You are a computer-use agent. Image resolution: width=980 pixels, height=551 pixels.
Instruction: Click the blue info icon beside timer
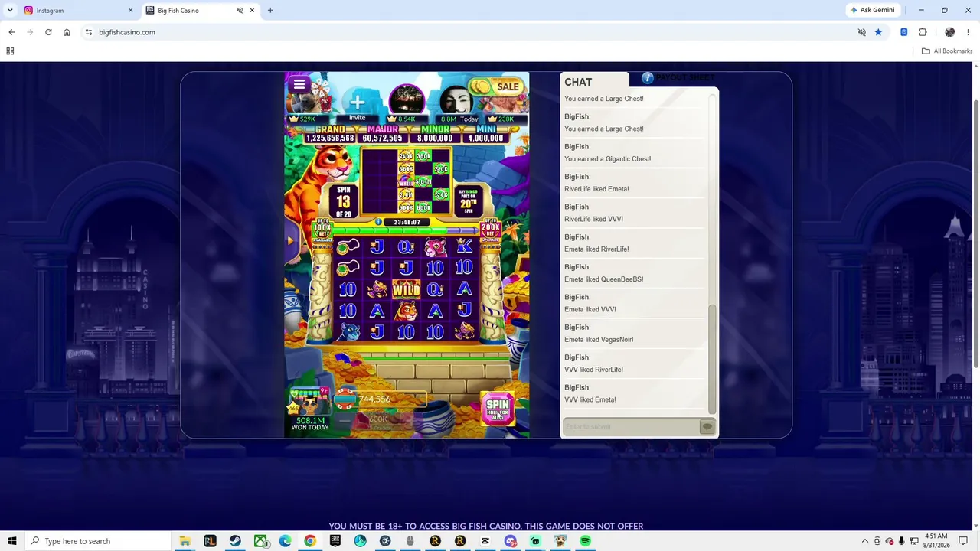[x=378, y=222]
